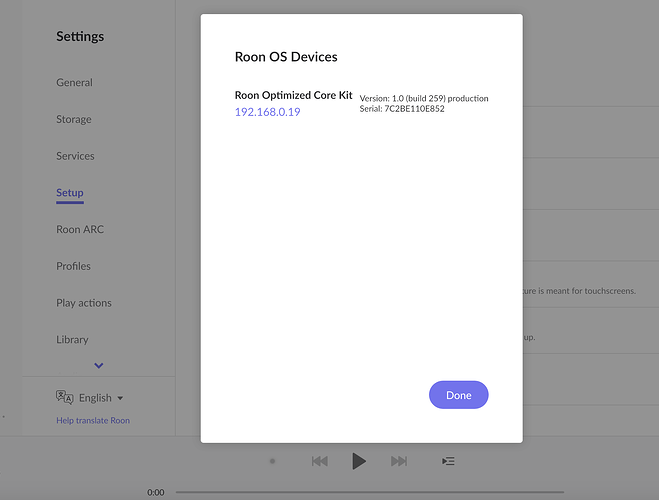Click the Roon Optimized Core Kit name
659x500 pixels.
293,95
